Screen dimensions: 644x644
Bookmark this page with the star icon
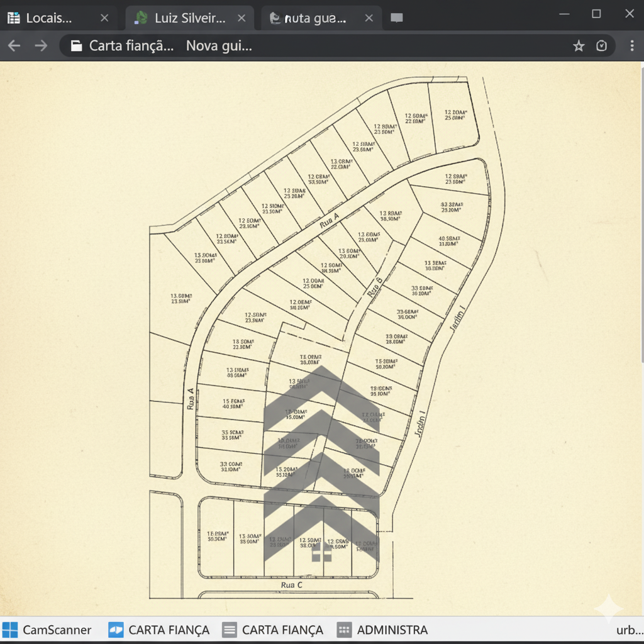click(x=579, y=46)
